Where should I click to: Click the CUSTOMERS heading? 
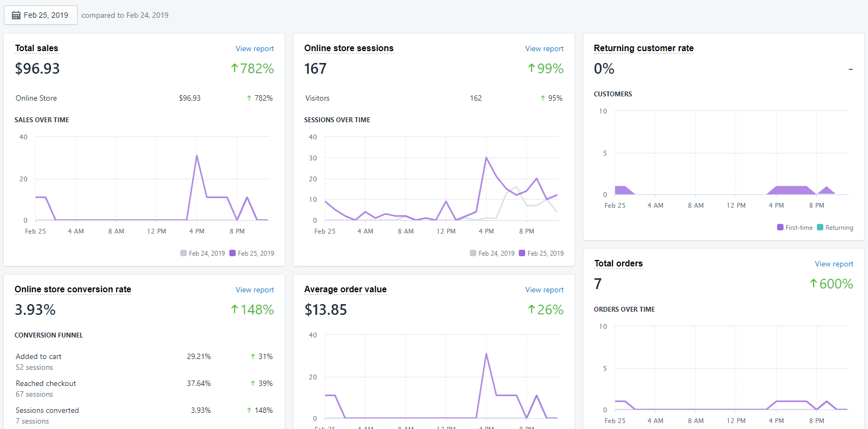[613, 94]
